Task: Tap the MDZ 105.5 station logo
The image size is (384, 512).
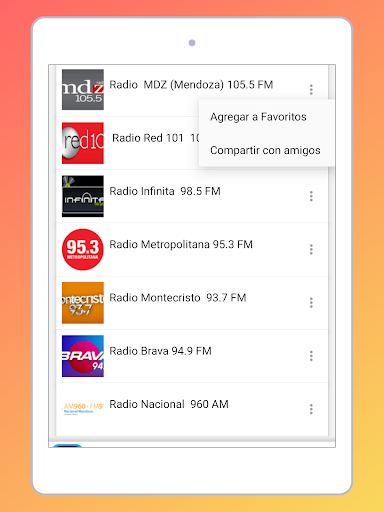Action: click(x=83, y=90)
